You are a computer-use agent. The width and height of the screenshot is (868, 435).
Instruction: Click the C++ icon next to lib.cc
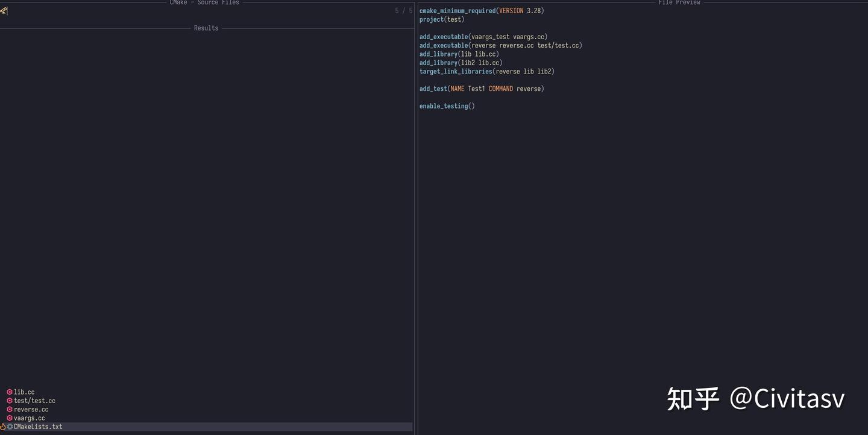click(10, 392)
